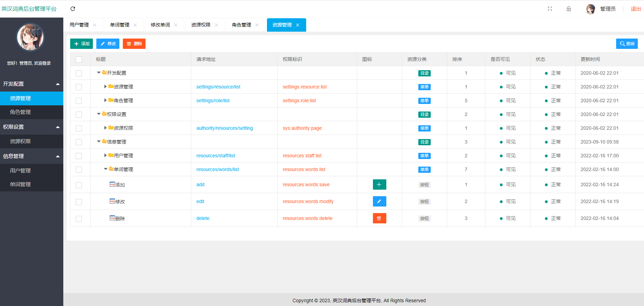Click the folder icon beside 信息管理 row
644x306 pixels.
pyautogui.click(x=104, y=141)
